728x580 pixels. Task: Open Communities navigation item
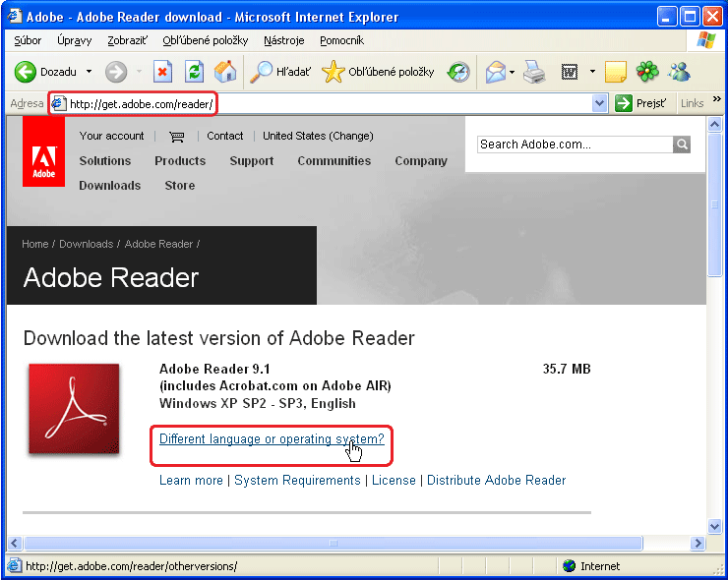334,161
